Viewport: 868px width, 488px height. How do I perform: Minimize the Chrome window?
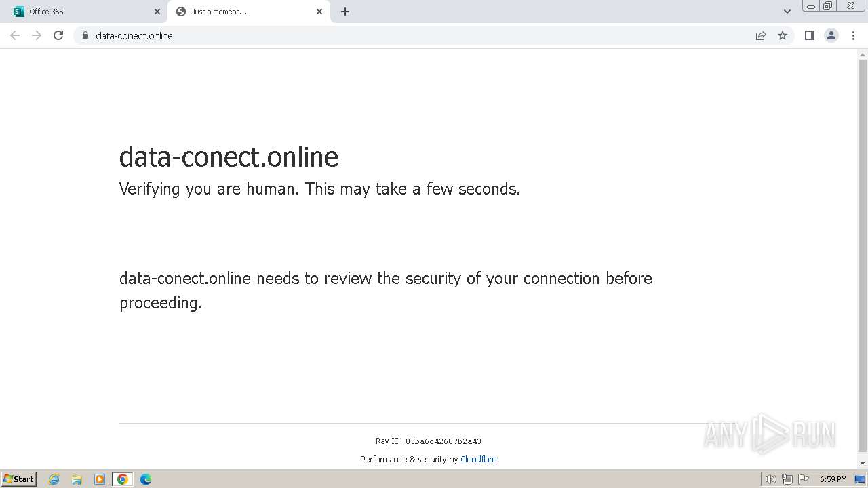[x=811, y=5]
